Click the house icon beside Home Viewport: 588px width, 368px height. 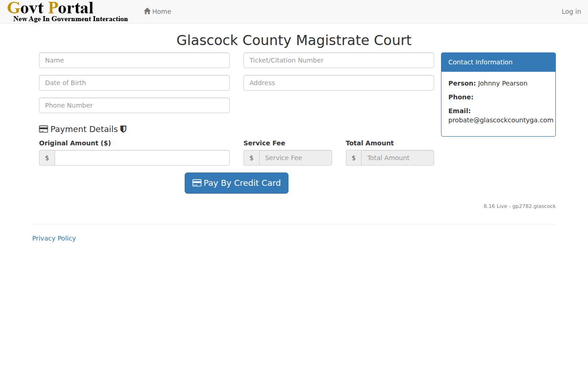(x=147, y=11)
